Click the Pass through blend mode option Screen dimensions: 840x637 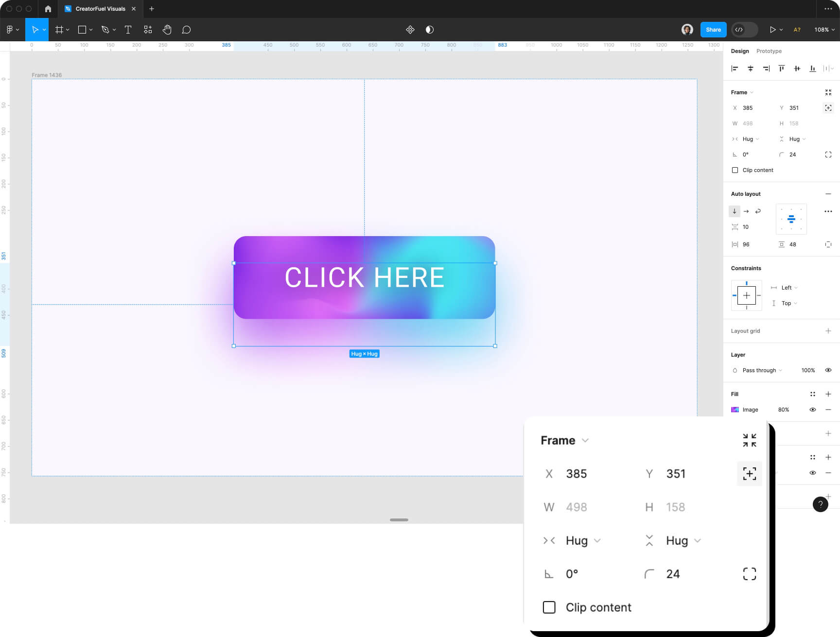(x=758, y=370)
